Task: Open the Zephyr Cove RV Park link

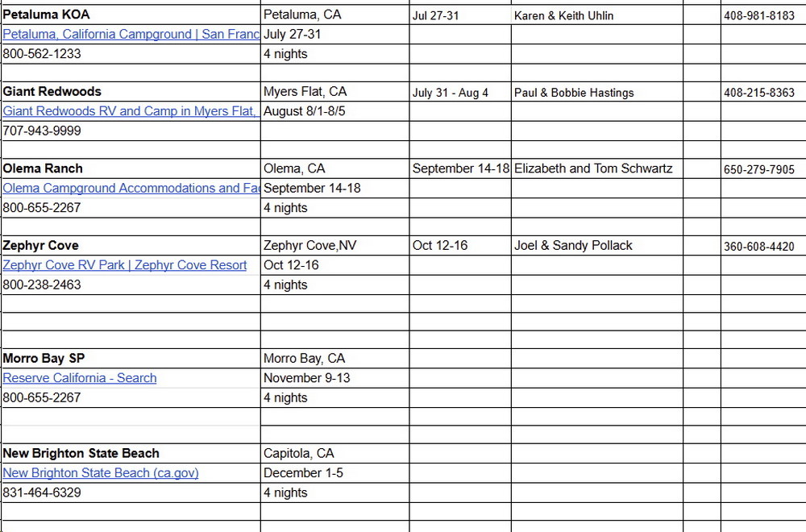Action: pos(125,264)
